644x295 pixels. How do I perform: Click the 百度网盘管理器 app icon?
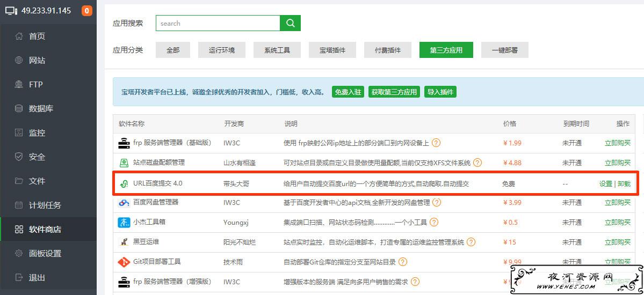pyautogui.click(x=124, y=202)
